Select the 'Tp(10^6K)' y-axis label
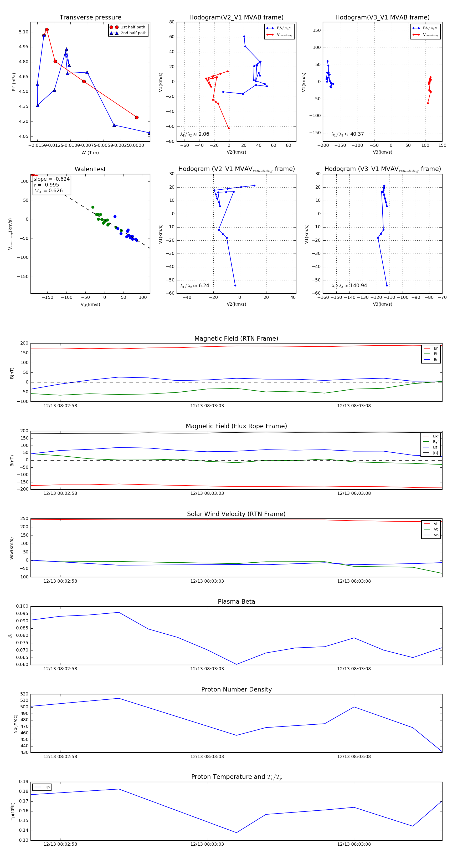 13,811
